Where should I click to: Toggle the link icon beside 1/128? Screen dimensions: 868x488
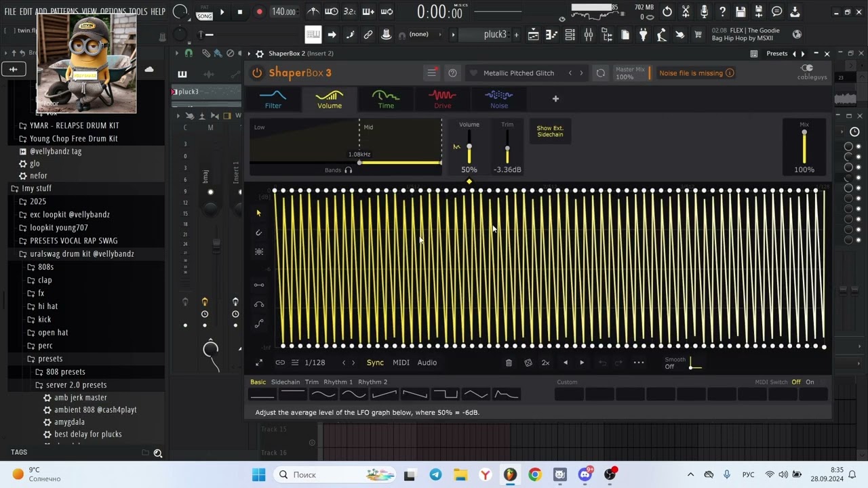pyautogui.click(x=280, y=363)
